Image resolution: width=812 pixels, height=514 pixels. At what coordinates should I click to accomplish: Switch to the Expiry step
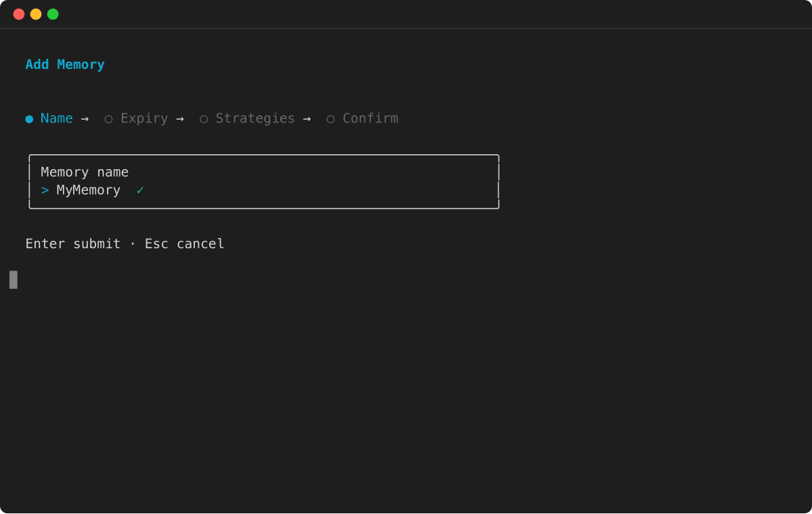tap(143, 118)
